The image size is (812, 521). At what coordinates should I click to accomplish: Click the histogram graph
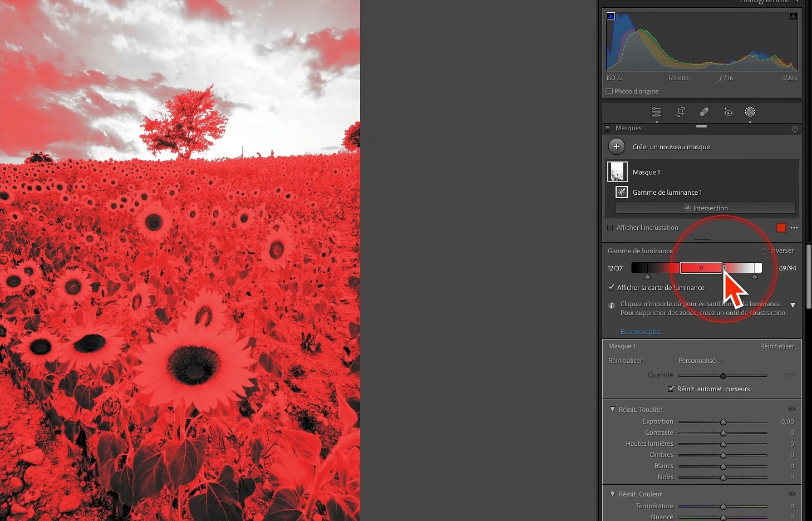pyautogui.click(x=702, y=41)
